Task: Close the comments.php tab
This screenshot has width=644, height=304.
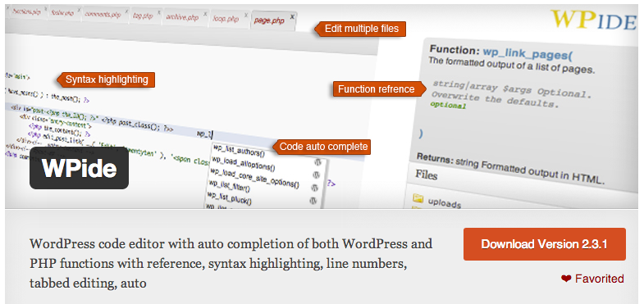Action: tap(126, 11)
